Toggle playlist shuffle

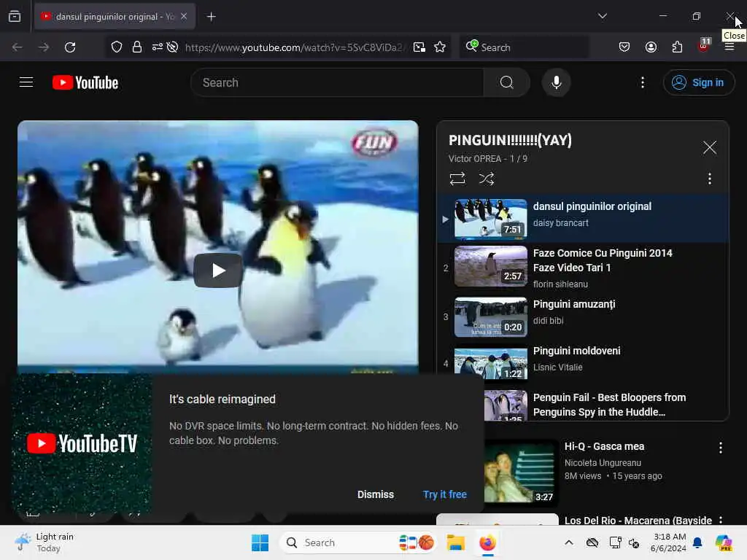[x=487, y=179]
